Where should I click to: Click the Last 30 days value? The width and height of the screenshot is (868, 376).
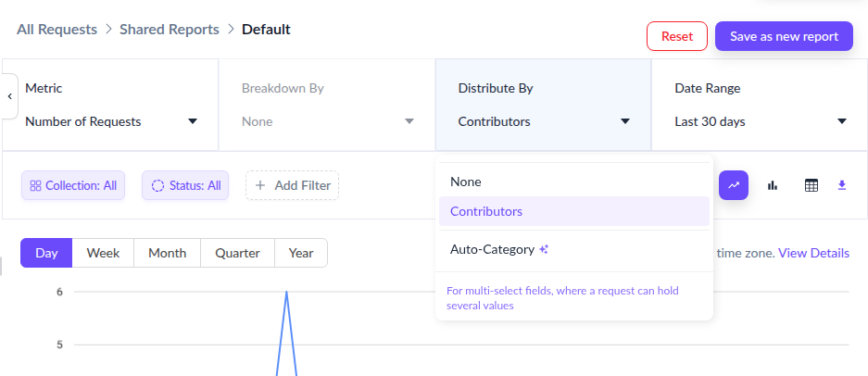tap(710, 121)
